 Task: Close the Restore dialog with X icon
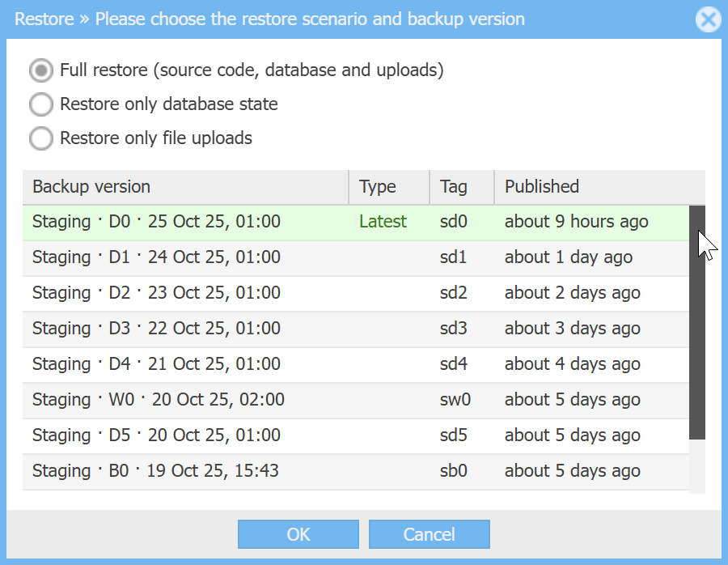tap(708, 19)
